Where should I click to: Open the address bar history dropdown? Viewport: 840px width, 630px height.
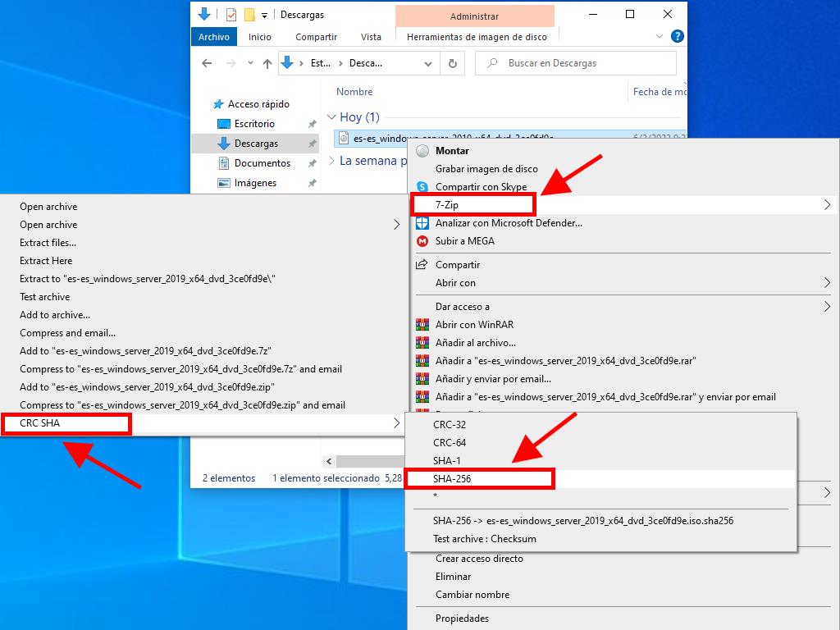pos(428,64)
